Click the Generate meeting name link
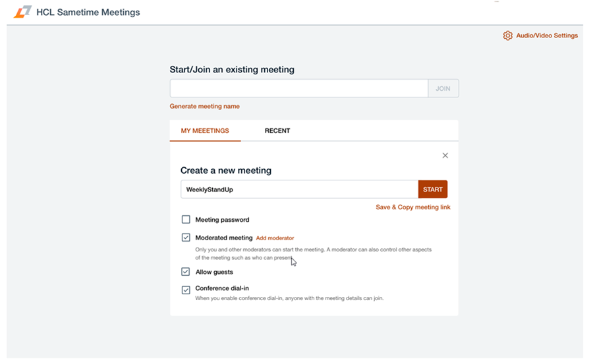Viewport: 593px width, 364px height. pos(205,107)
